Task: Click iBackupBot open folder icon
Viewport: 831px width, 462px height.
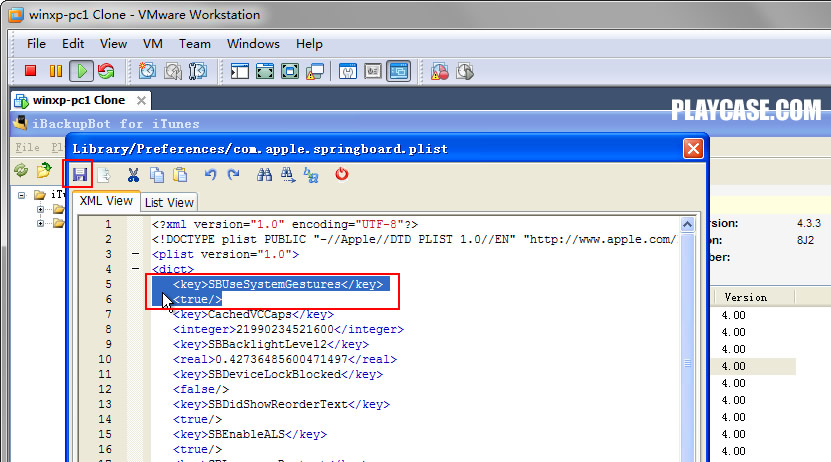Action: pos(44,170)
